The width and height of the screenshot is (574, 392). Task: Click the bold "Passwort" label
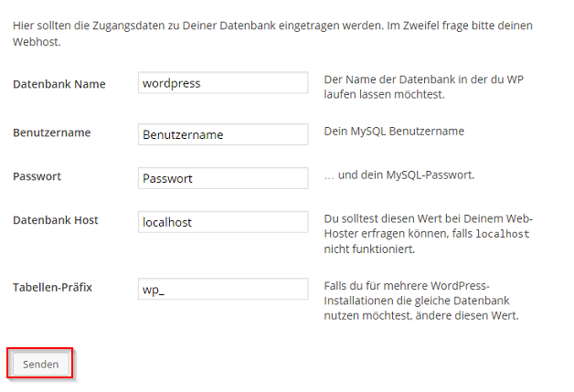click(37, 176)
